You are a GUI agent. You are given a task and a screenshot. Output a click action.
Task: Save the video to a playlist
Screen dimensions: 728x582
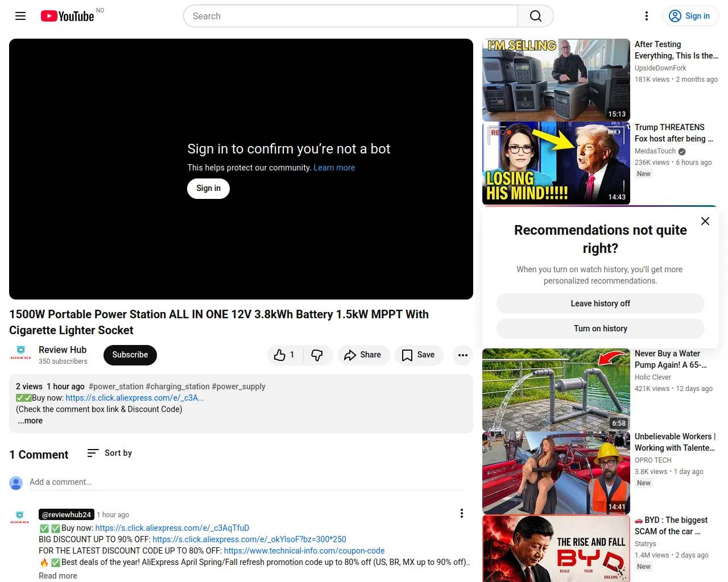[419, 355]
